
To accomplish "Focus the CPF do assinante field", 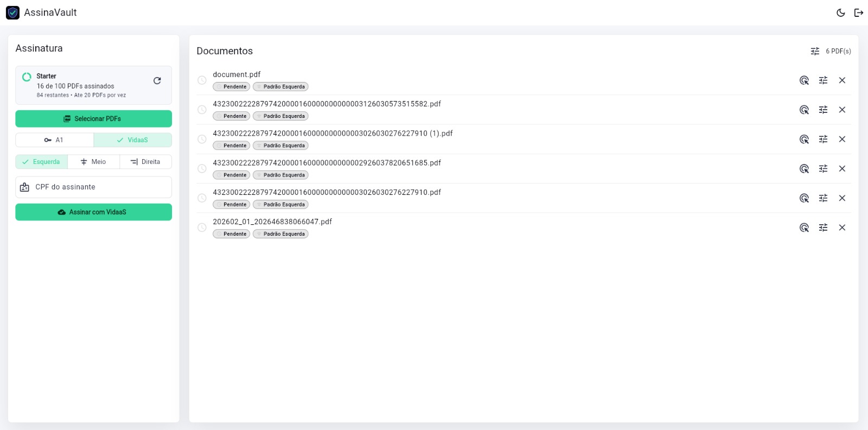I will click(94, 187).
